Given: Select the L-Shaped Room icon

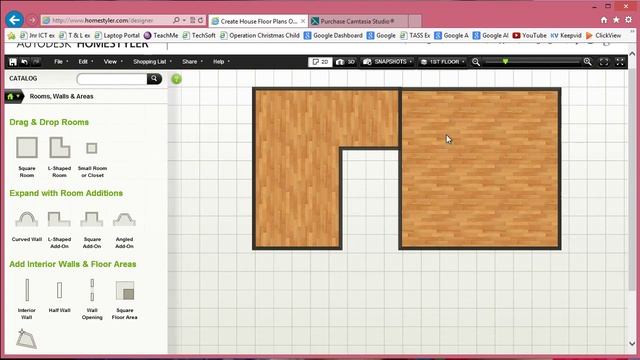Looking at the screenshot, I should [x=60, y=147].
